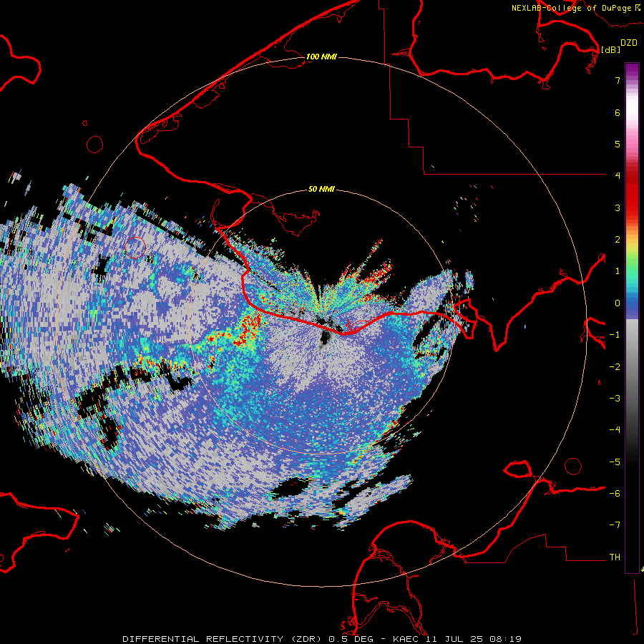
Task: Click the 1 value on the color scale
Action: click(618, 271)
